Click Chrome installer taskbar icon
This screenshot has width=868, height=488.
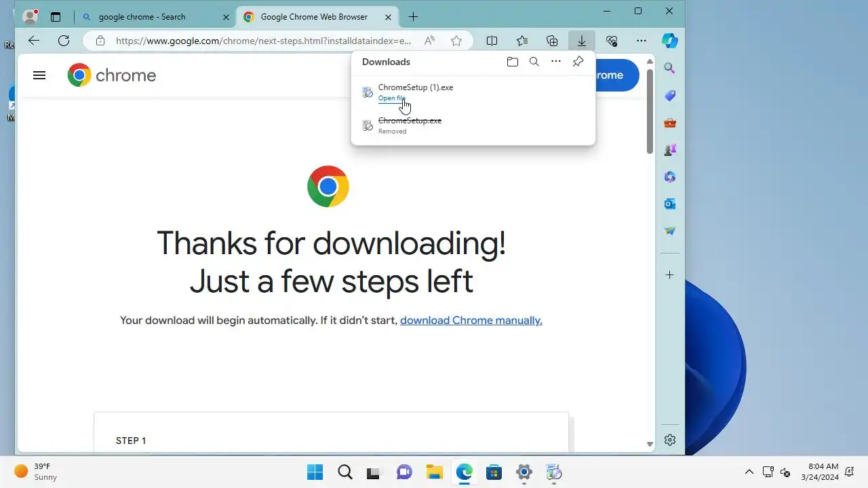pyautogui.click(x=554, y=472)
